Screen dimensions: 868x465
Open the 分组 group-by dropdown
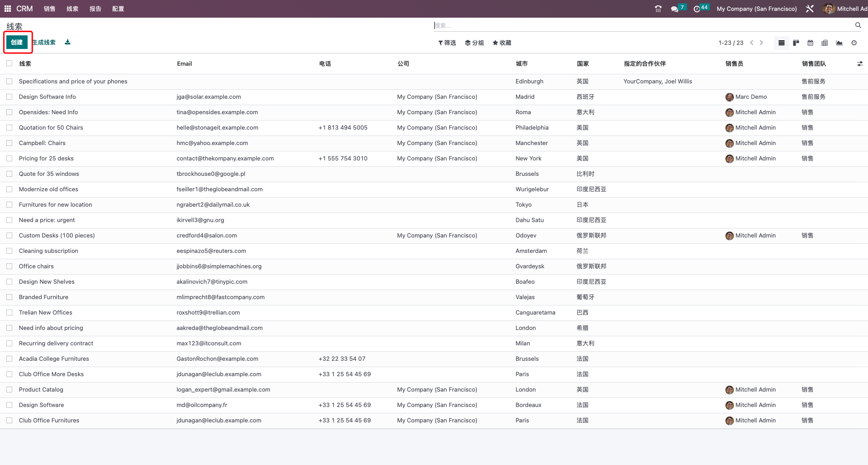pyautogui.click(x=475, y=43)
